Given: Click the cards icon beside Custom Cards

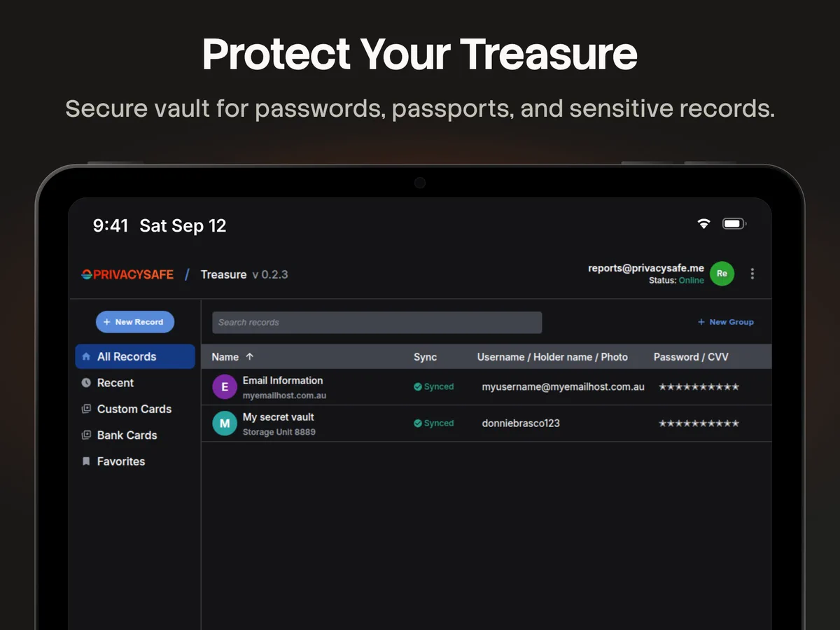Looking at the screenshot, I should (86, 409).
